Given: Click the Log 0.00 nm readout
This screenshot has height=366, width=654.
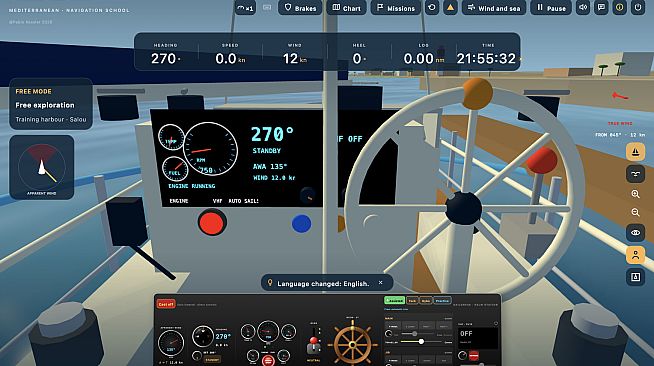Looking at the screenshot, I should pyautogui.click(x=423, y=54).
